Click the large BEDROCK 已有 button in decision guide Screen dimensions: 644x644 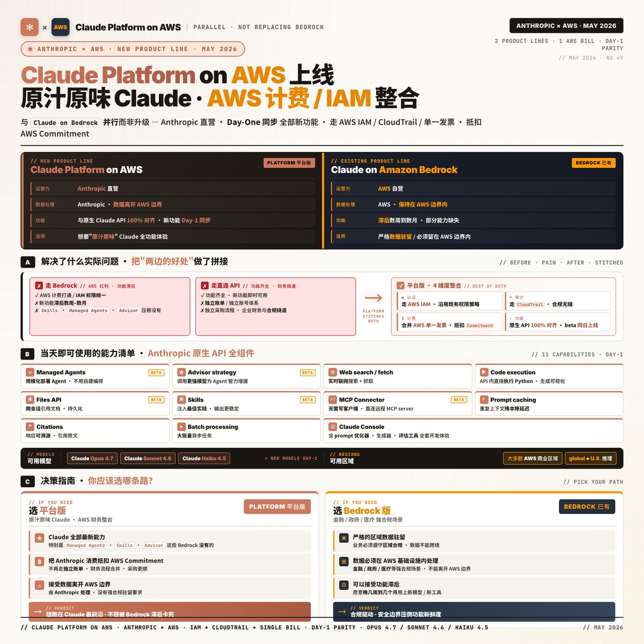click(x=587, y=507)
